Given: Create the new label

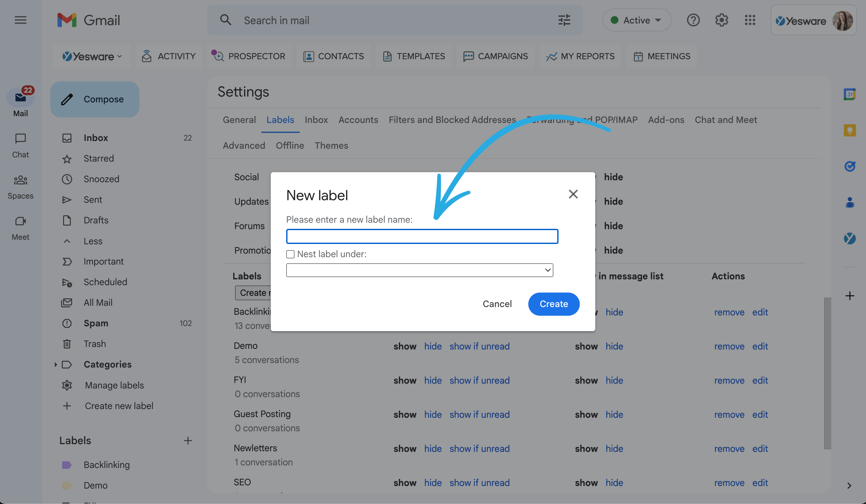Looking at the screenshot, I should click(553, 304).
